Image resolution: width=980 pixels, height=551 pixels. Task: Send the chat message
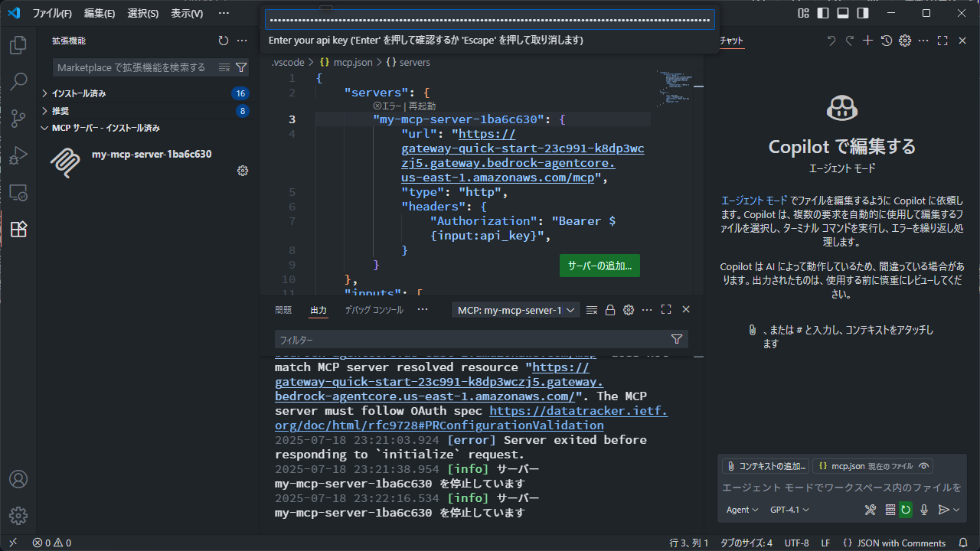(943, 510)
